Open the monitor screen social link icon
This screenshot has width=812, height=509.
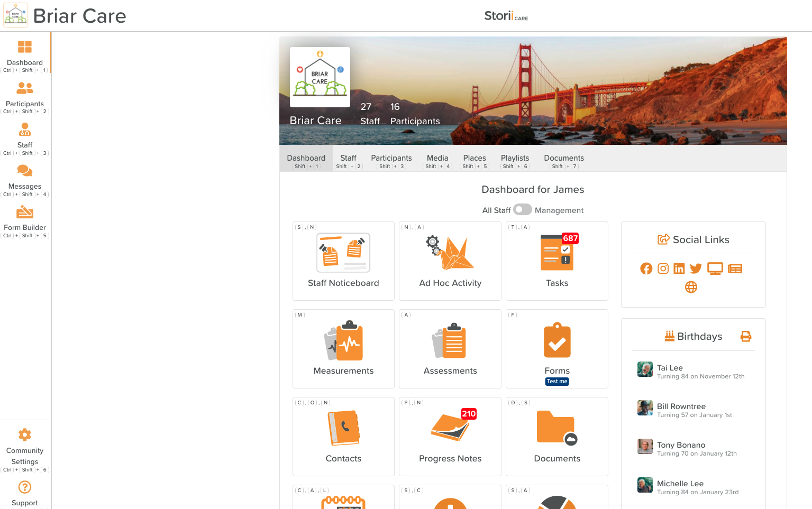(x=715, y=269)
